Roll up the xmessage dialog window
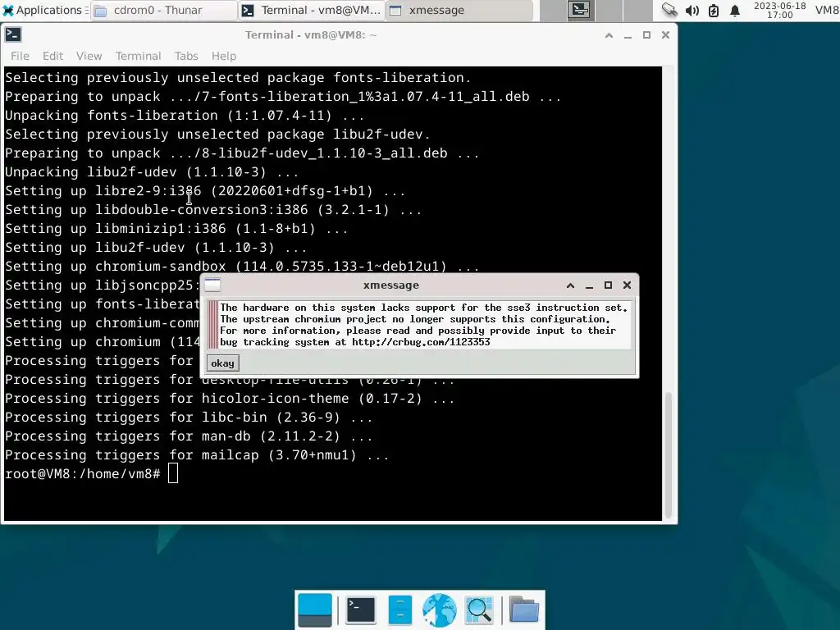The image size is (840, 630). tap(571, 285)
